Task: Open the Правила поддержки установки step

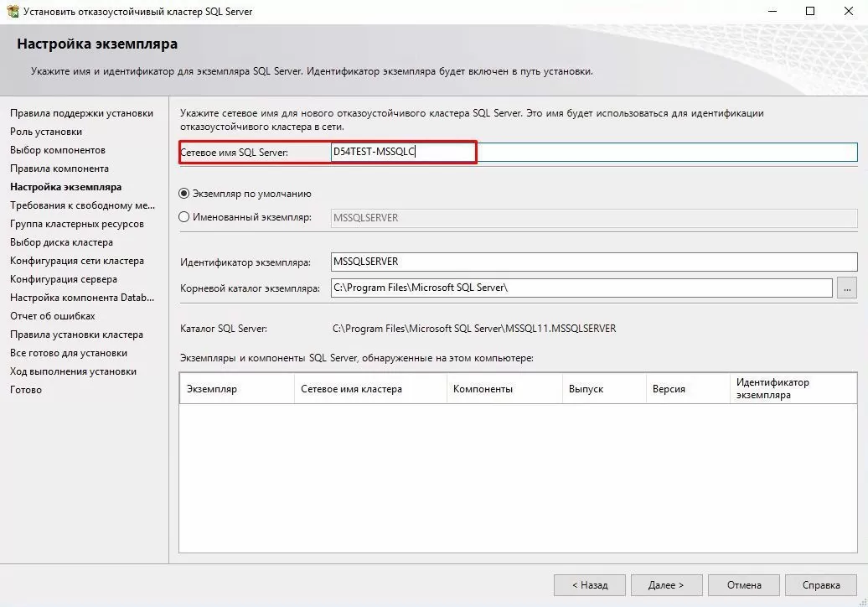Action: point(81,113)
